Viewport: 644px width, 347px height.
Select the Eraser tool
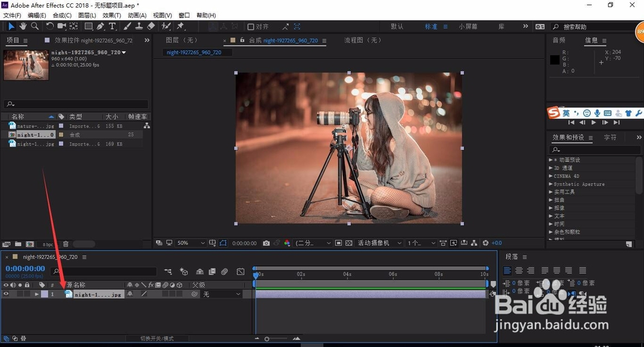tap(151, 26)
